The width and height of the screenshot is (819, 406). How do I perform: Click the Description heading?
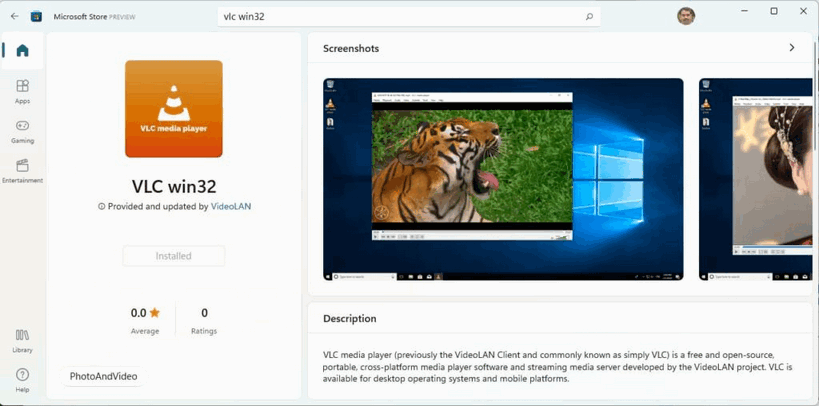349,319
